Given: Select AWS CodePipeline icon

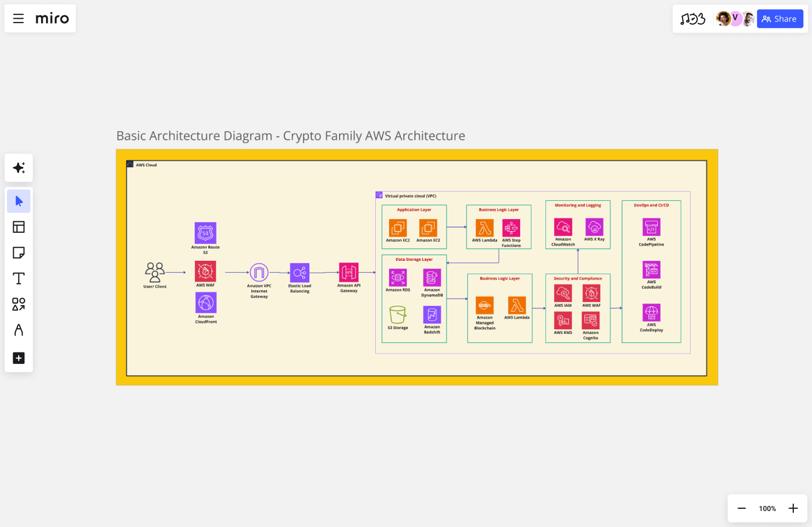Looking at the screenshot, I should [x=651, y=227].
